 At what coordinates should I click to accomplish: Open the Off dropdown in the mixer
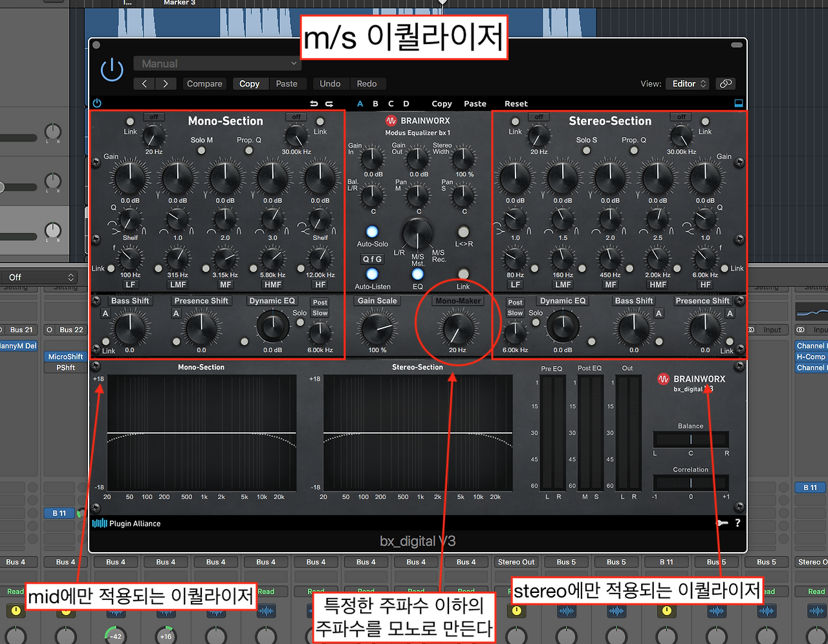(39, 277)
